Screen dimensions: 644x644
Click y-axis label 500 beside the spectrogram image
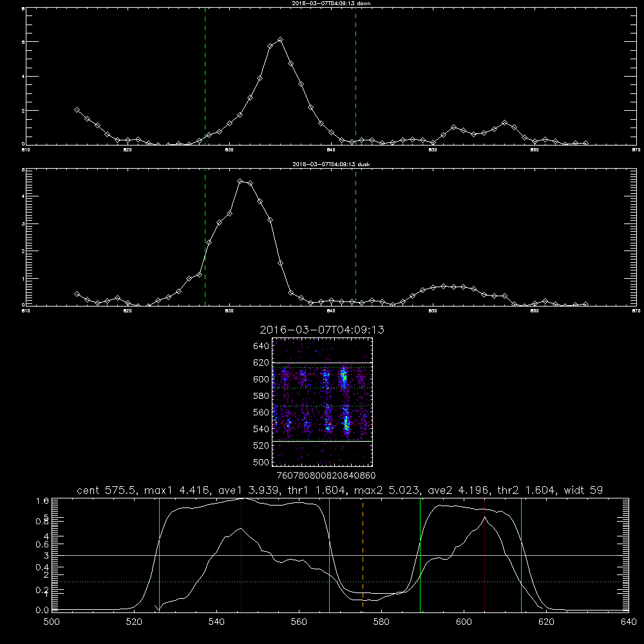click(x=261, y=462)
